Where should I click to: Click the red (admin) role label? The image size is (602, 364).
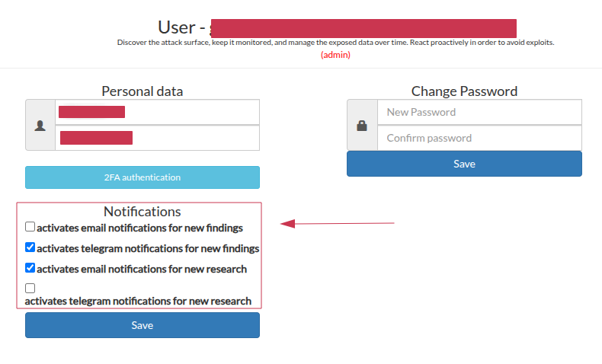coord(335,56)
